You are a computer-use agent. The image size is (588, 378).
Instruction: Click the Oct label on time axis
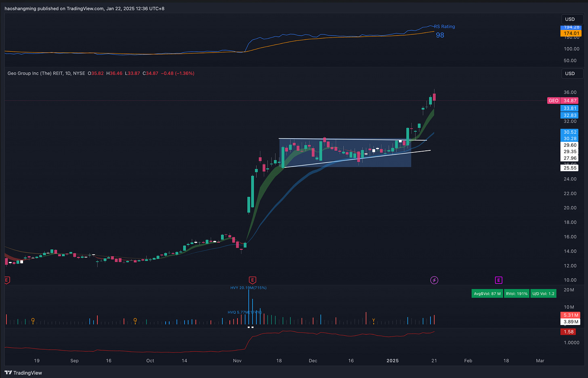[x=150, y=361]
